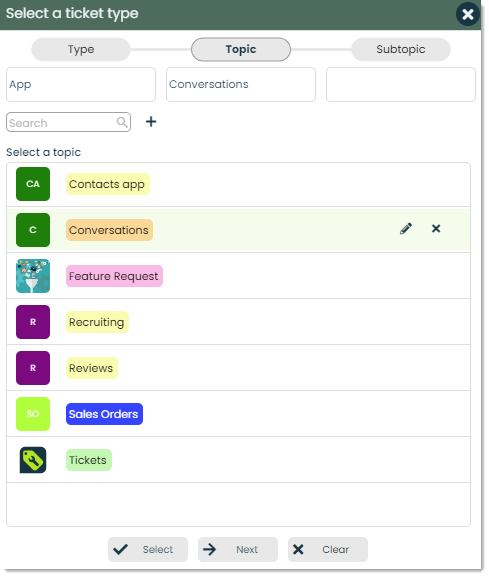The width and height of the screenshot is (489, 577).
Task: Click the Feature Request funnel image
Action: coord(33,276)
